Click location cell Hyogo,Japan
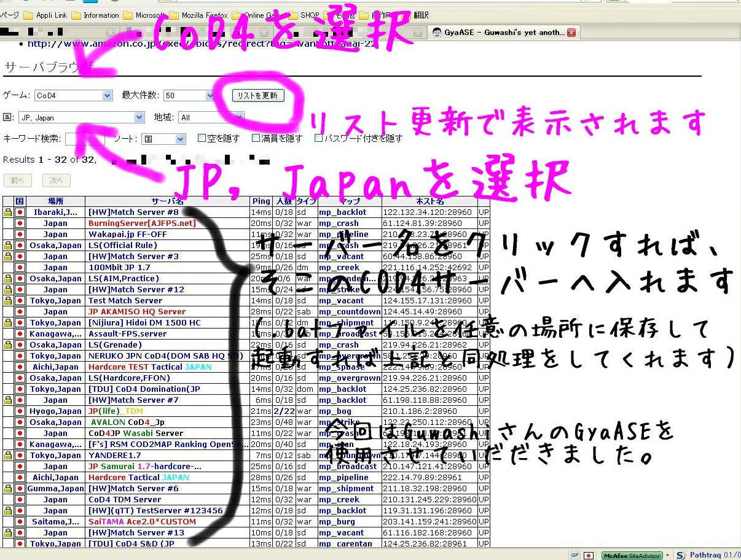 [55, 411]
